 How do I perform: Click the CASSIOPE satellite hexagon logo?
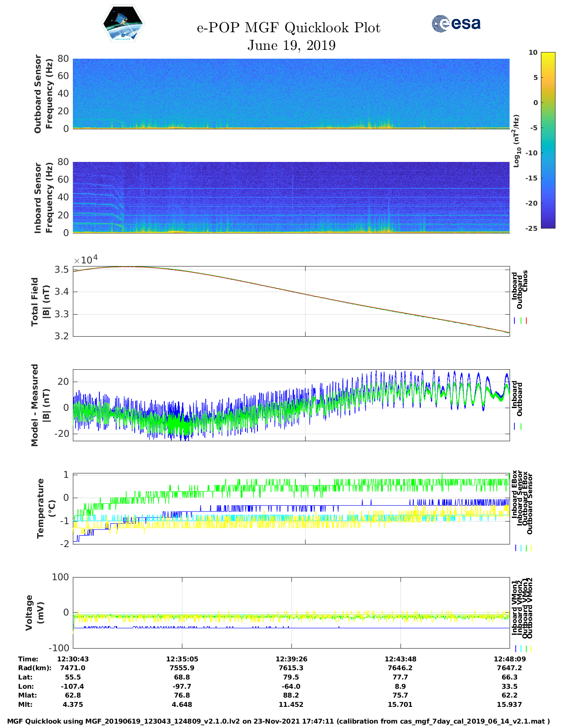click(x=123, y=25)
